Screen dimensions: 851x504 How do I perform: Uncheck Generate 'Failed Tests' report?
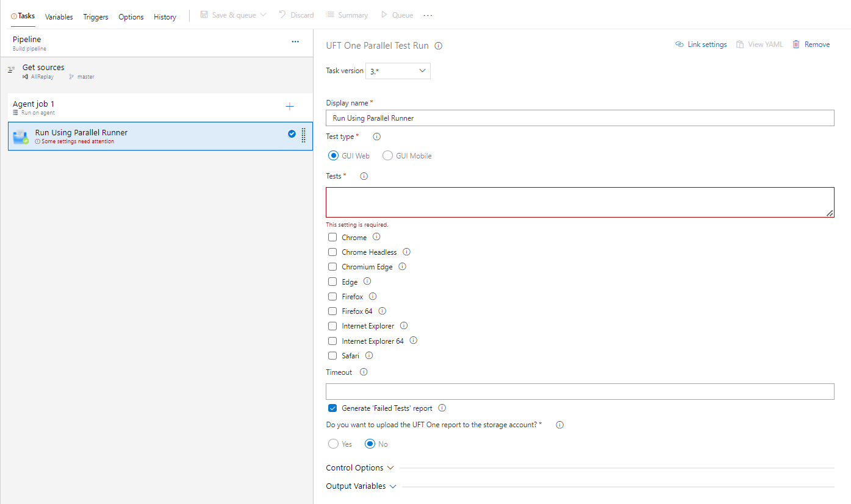point(332,408)
